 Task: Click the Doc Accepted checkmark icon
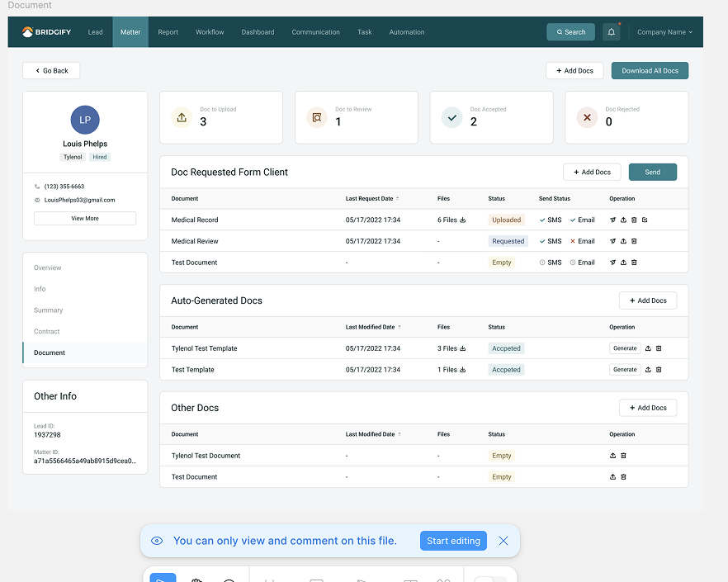[x=451, y=117]
